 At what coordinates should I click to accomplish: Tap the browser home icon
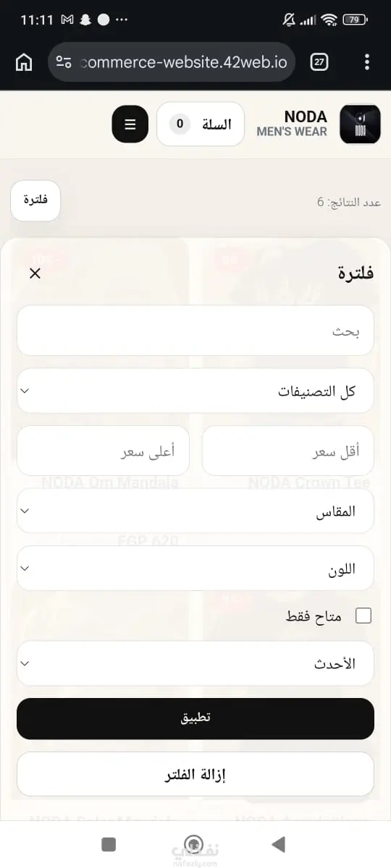pos(23,62)
